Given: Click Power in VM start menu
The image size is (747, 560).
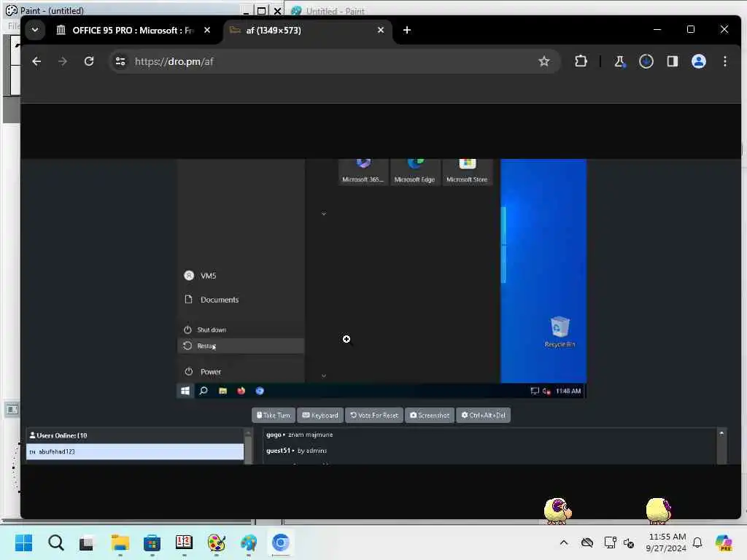Looking at the screenshot, I should pyautogui.click(x=241, y=371).
